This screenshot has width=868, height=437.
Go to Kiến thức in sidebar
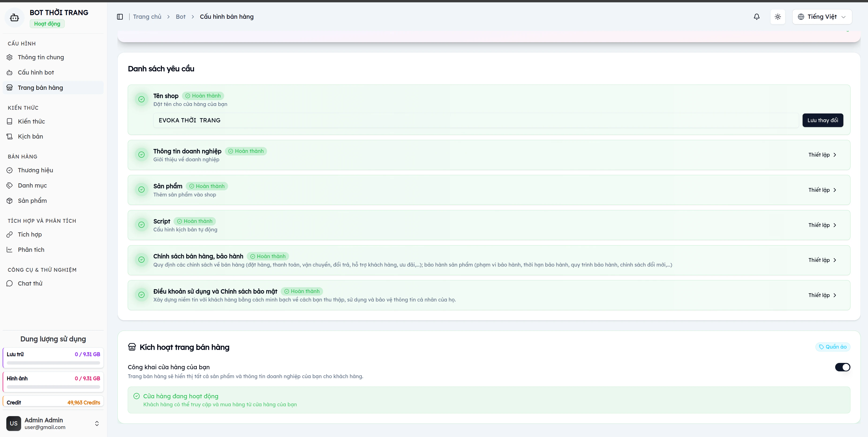pos(31,121)
